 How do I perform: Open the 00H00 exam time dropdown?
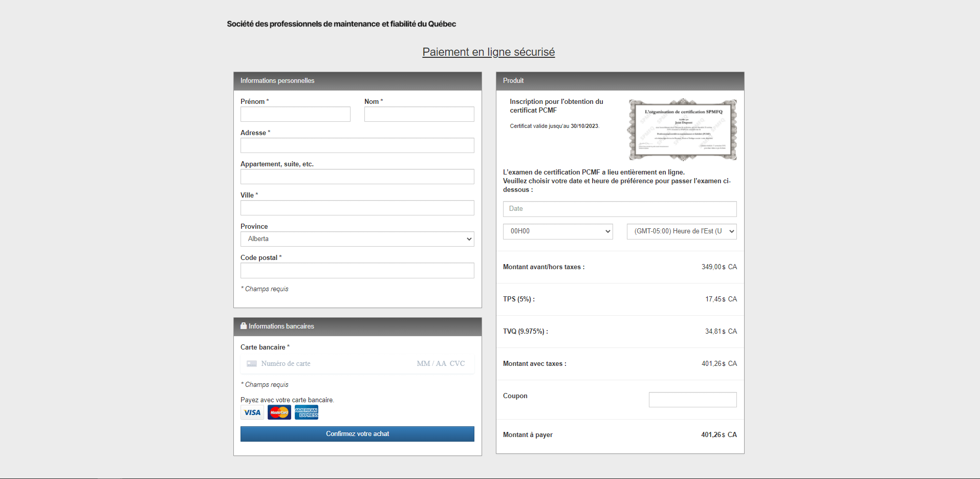tap(558, 231)
